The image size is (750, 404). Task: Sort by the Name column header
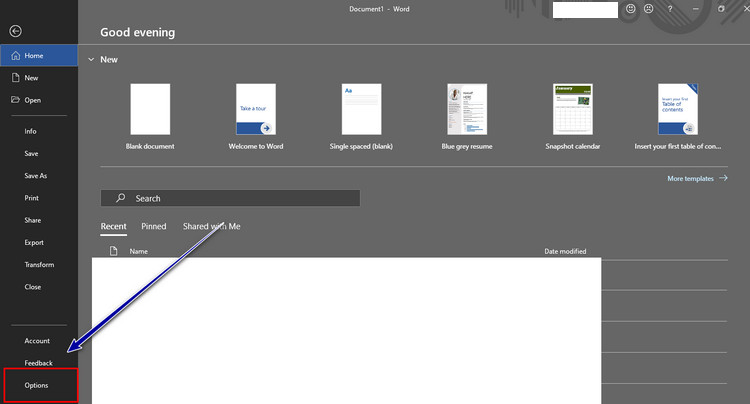tap(139, 251)
